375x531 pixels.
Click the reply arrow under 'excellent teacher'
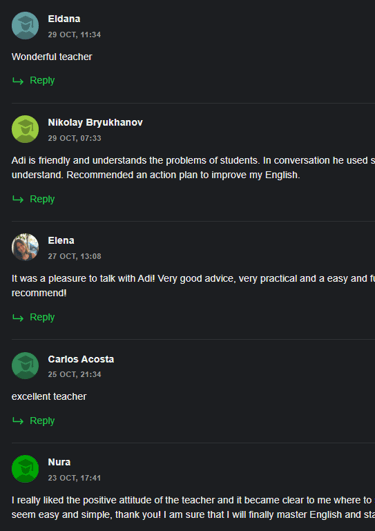click(18, 421)
